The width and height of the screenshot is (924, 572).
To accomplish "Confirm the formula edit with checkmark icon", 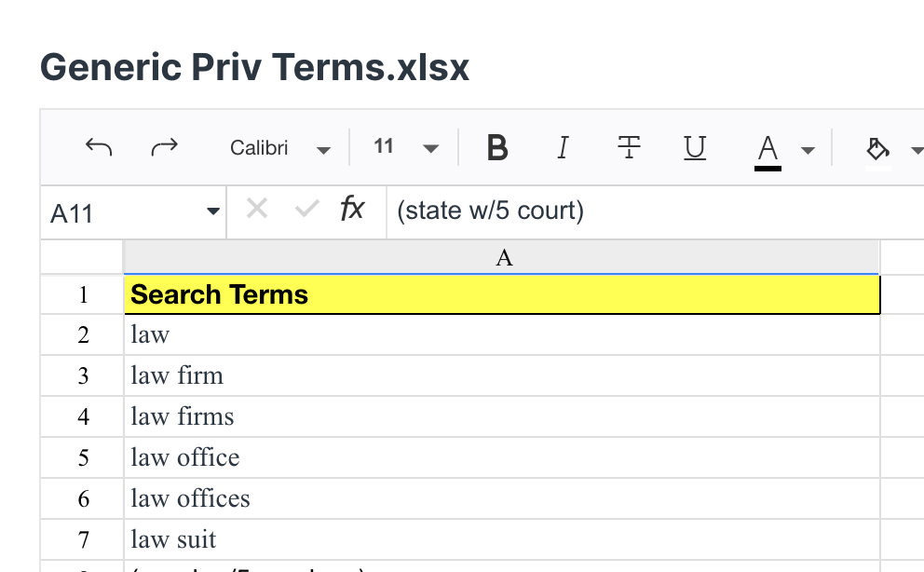I will click(306, 209).
